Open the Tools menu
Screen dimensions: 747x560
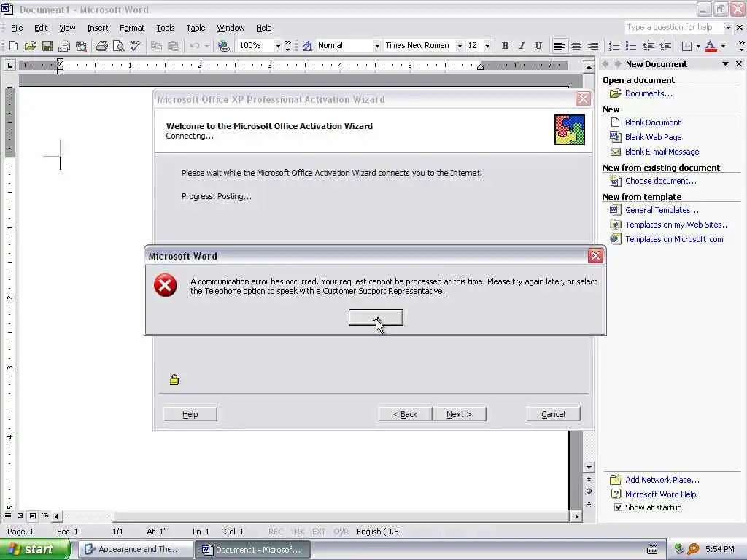(x=166, y=28)
